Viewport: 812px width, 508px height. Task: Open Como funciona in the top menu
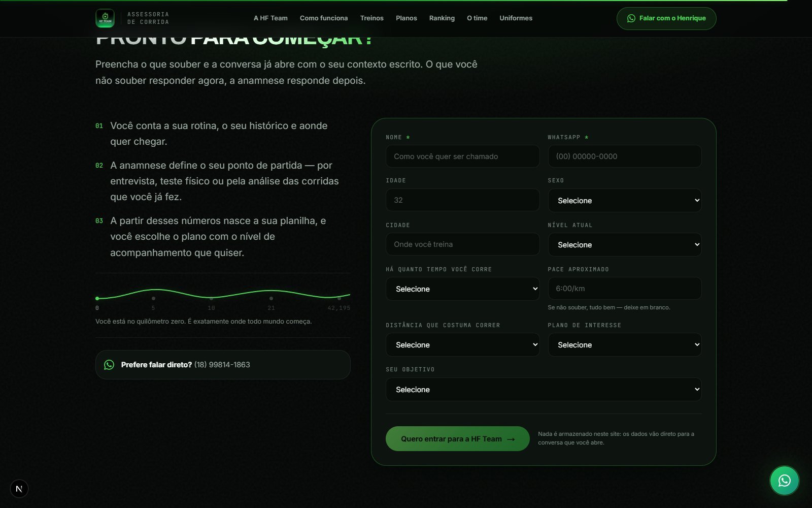(x=324, y=18)
